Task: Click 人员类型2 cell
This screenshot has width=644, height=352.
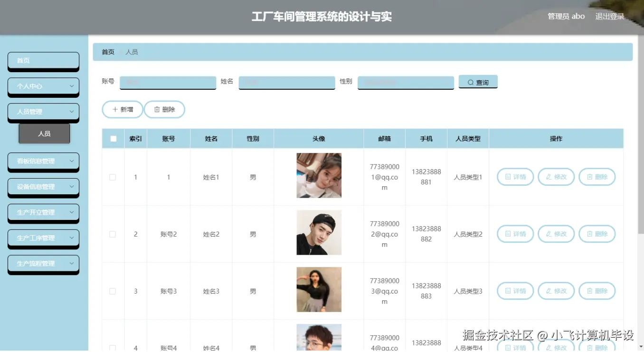Action: [468, 234]
